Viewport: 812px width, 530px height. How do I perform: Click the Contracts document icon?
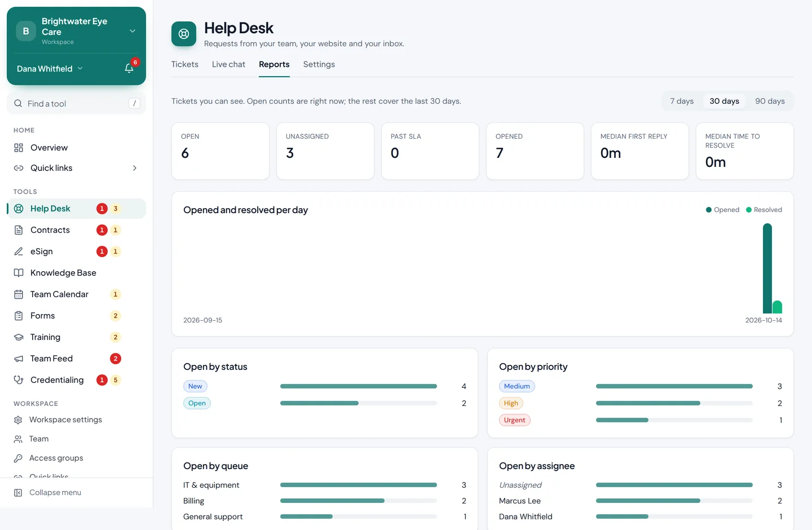click(19, 230)
